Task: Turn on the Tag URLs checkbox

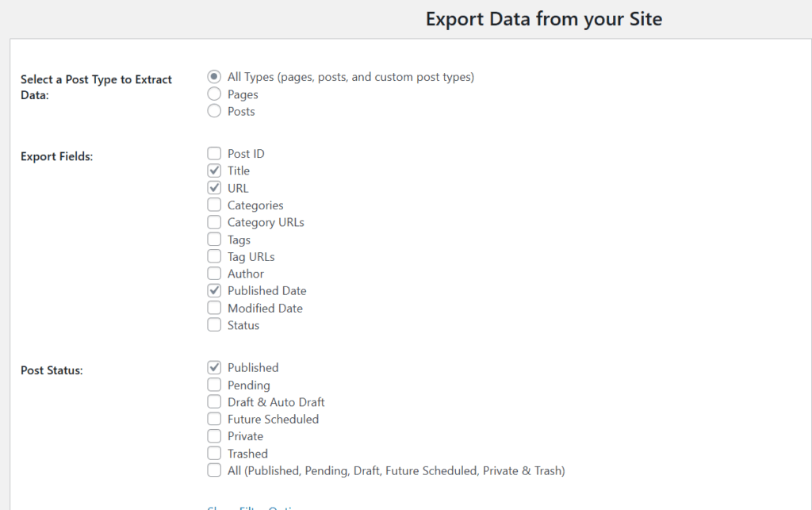Action: tap(214, 256)
